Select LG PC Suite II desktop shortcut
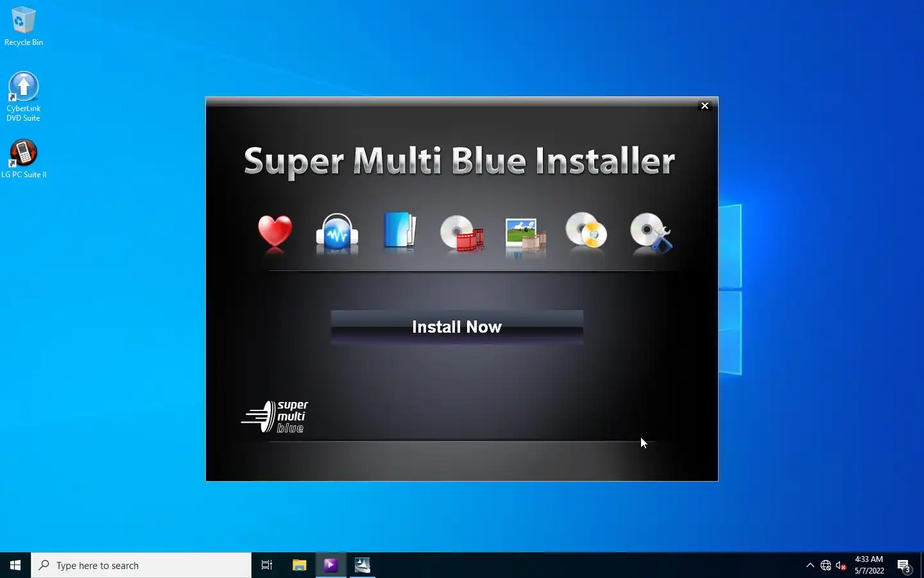 point(24,159)
